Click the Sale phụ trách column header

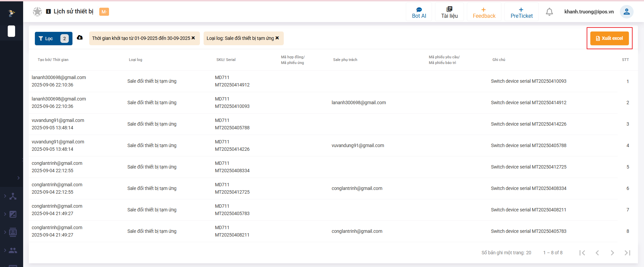click(345, 60)
